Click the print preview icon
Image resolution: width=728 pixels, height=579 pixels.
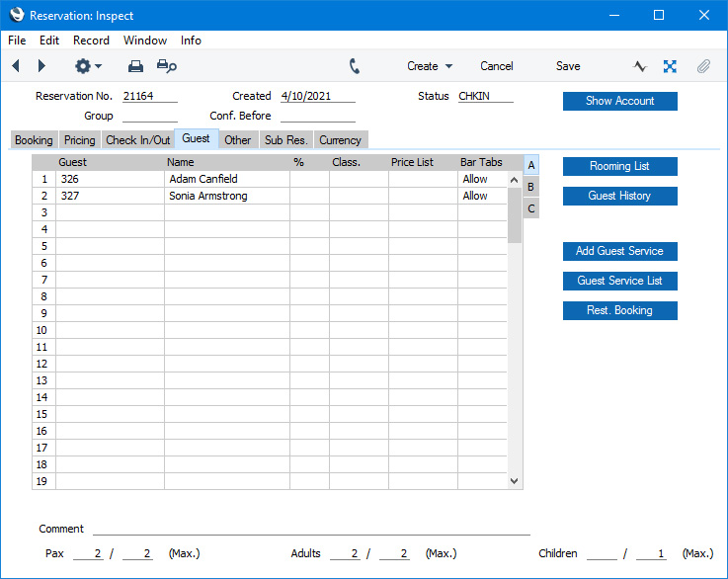(x=166, y=66)
